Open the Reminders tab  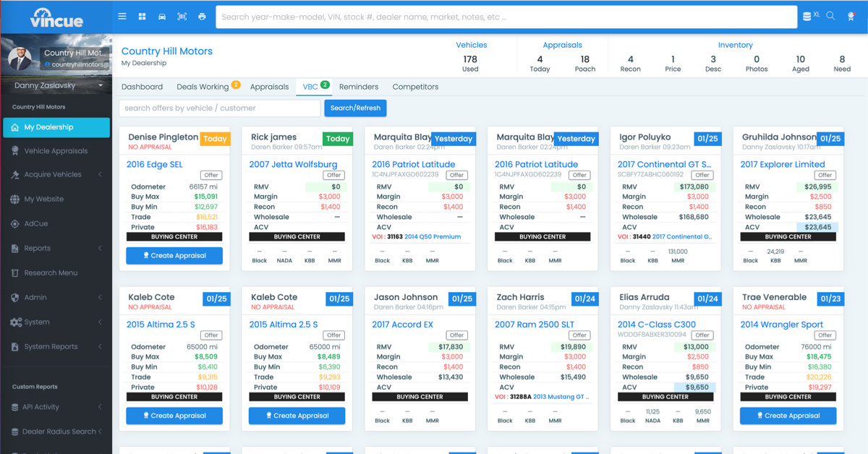[359, 87]
